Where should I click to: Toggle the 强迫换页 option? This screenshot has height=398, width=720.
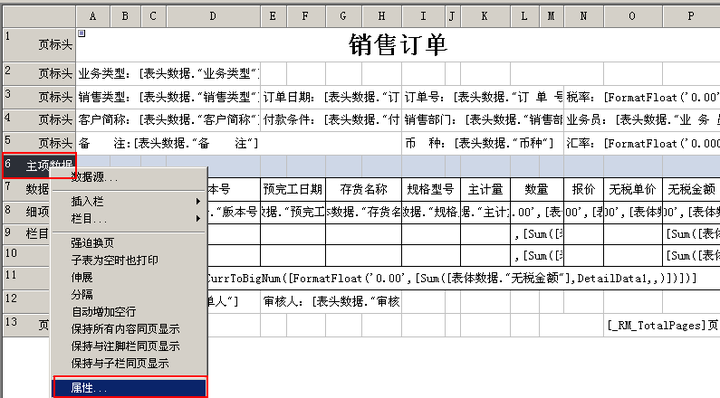129,243
